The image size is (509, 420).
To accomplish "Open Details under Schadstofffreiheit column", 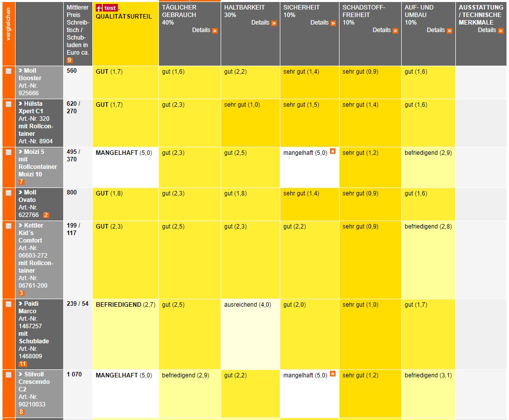I will tap(382, 30).
